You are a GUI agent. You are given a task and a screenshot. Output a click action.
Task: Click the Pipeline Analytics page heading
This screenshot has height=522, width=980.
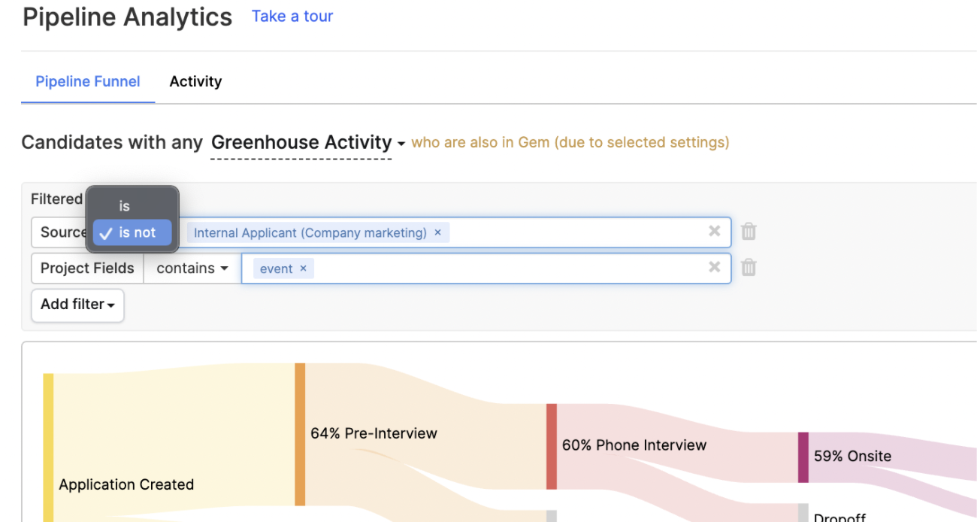coord(128,17)
